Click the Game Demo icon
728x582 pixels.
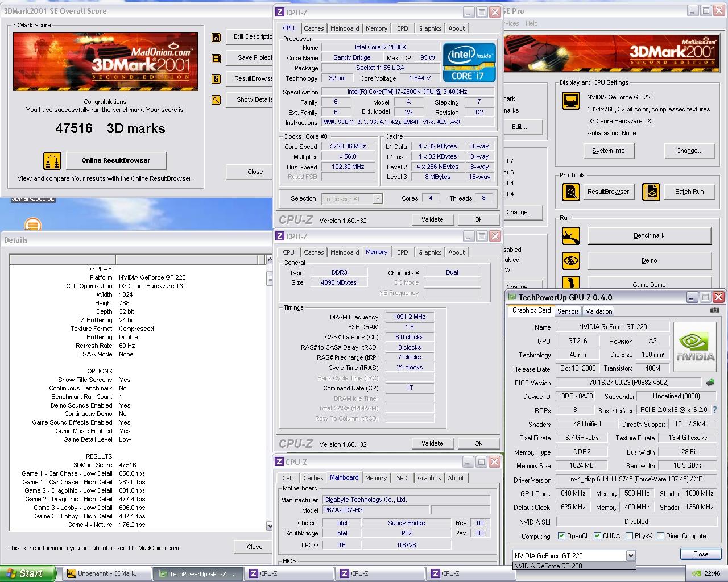pyautogui.click(x=570, y=282)
